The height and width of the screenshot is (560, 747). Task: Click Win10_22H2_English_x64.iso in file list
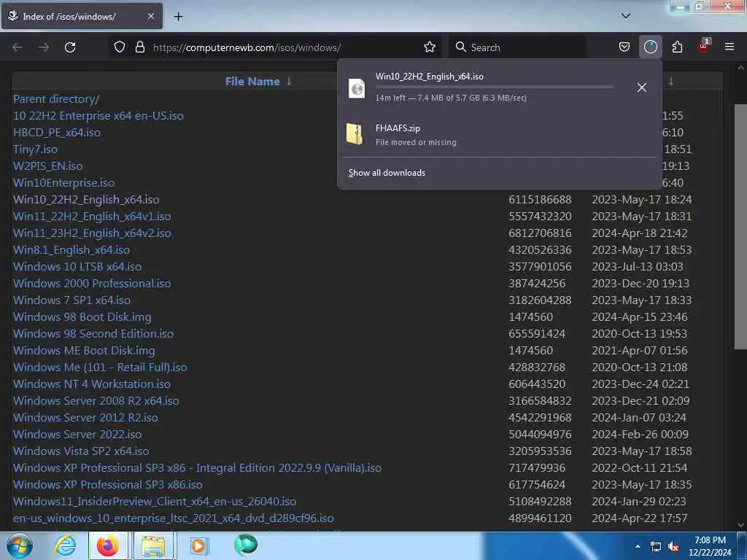(x=86, y=200)
